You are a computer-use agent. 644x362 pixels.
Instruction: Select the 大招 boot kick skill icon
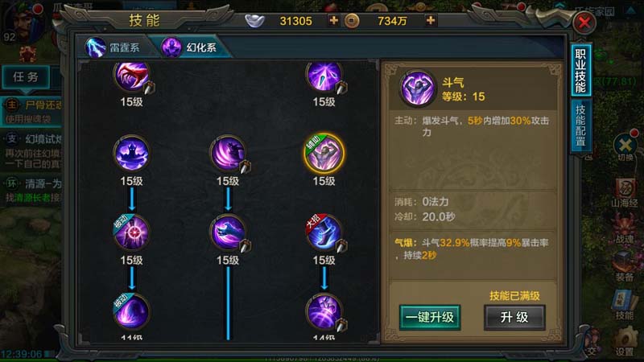click(324, 233)
